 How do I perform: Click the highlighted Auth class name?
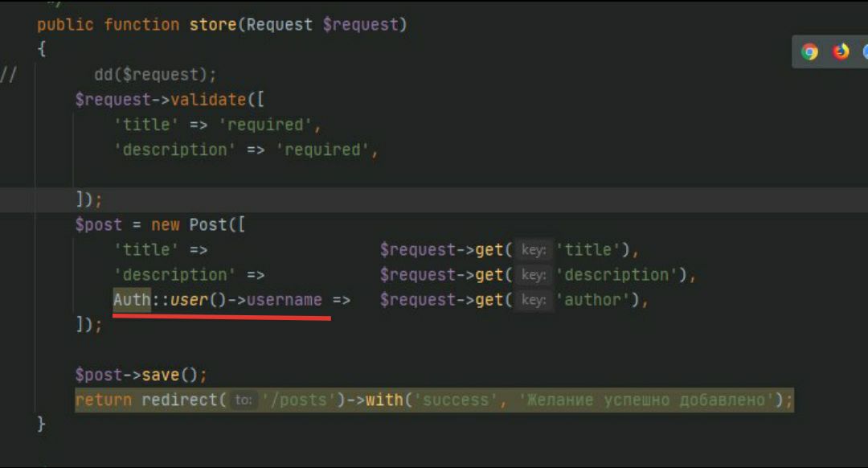click(x=132, y=300)
